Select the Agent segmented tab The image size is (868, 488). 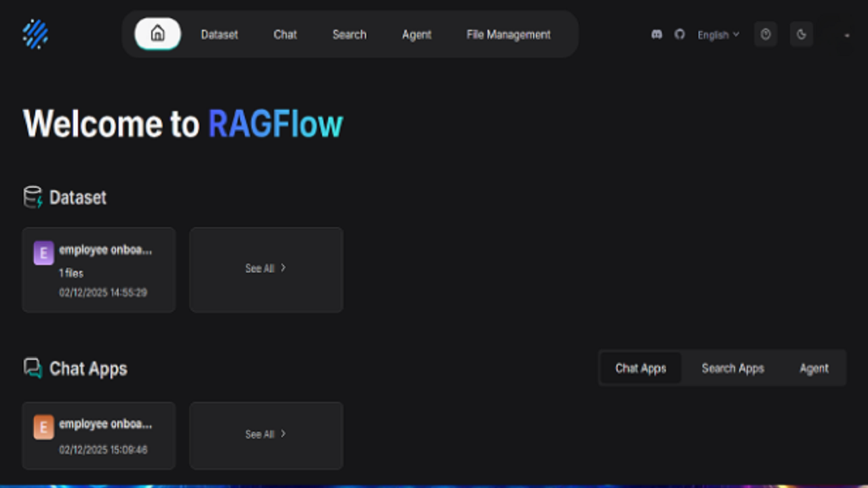(814, 368)
